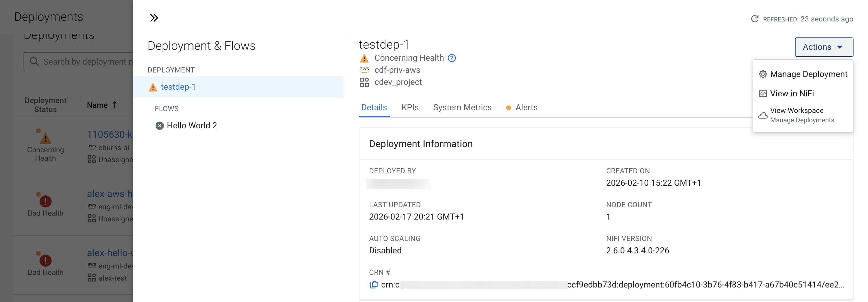Choose Manage Deployment from Actions menu
This screenshot has height=302, width=868.
click(808, 74)
